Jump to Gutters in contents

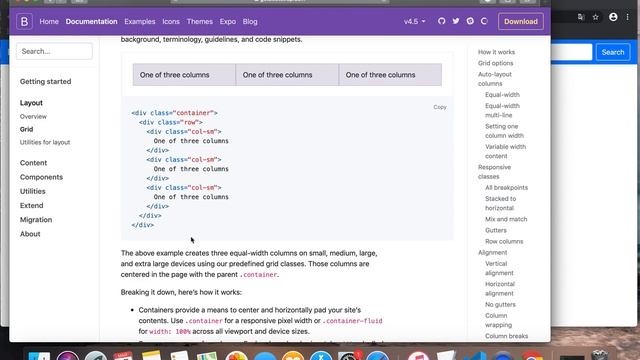tap(496, 230)
